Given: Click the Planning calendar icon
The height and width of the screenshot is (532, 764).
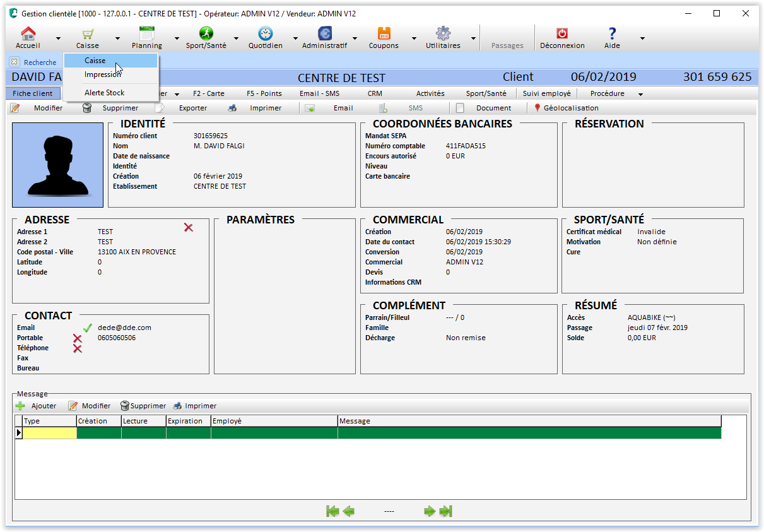Looking at the screenshot, I should [x=146, y=34].
